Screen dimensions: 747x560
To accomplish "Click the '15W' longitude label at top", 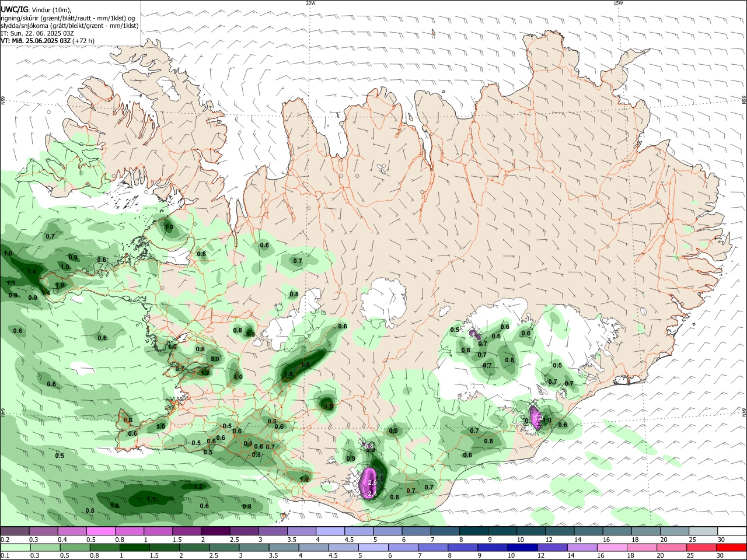I will (x=618, y=3).
